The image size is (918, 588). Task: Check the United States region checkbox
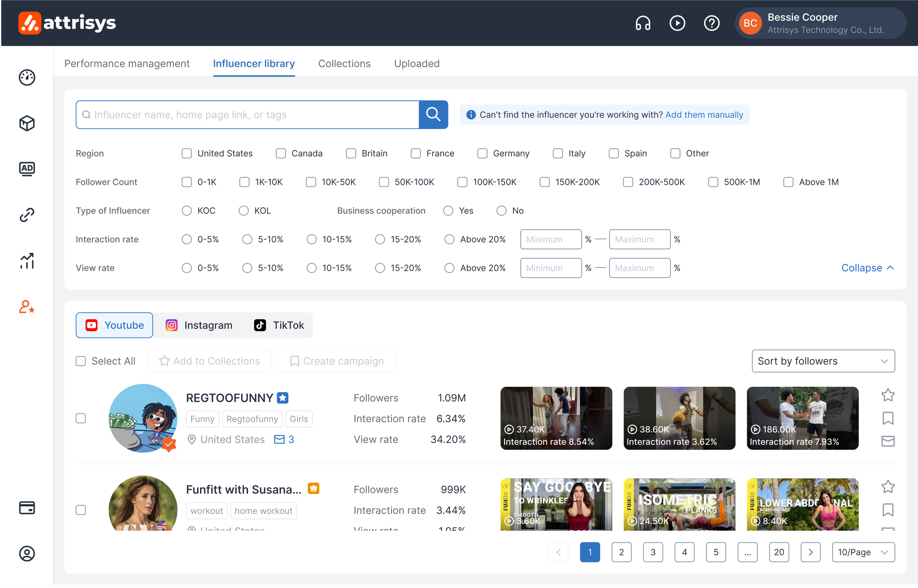(x=187, y=154)
